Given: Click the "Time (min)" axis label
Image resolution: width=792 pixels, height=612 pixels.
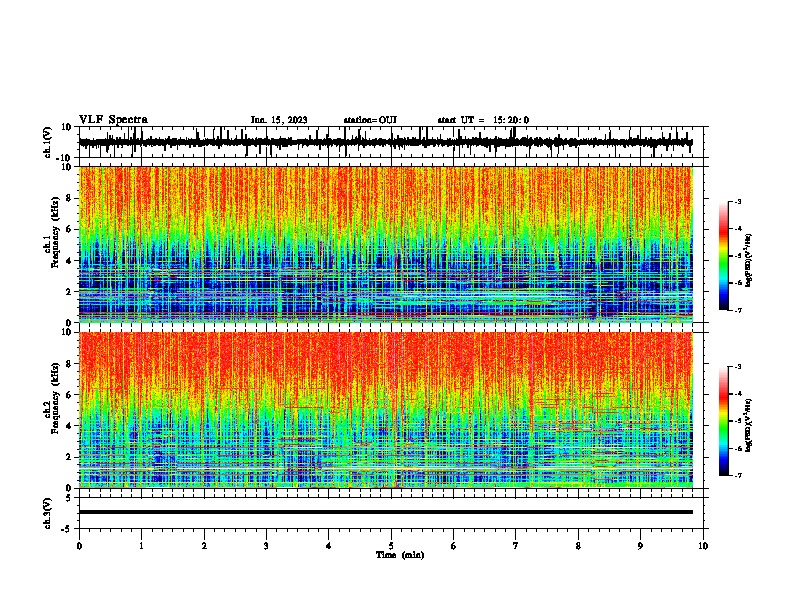Looking at the screenshot, I should 400,555.
